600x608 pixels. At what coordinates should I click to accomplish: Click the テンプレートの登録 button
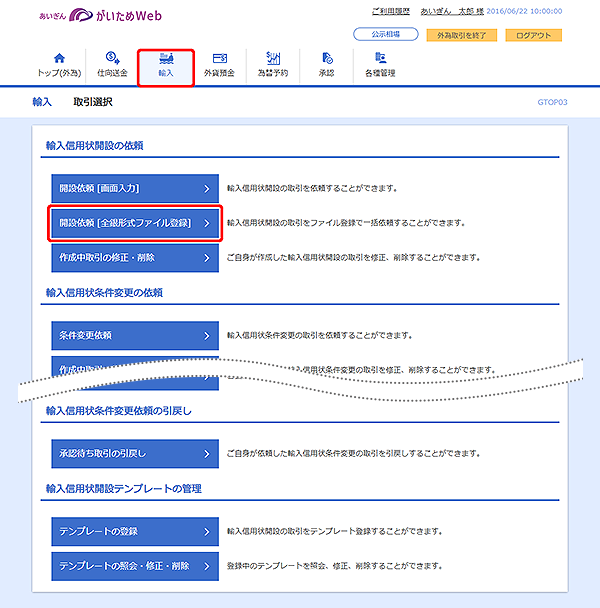tap(134, 531)
